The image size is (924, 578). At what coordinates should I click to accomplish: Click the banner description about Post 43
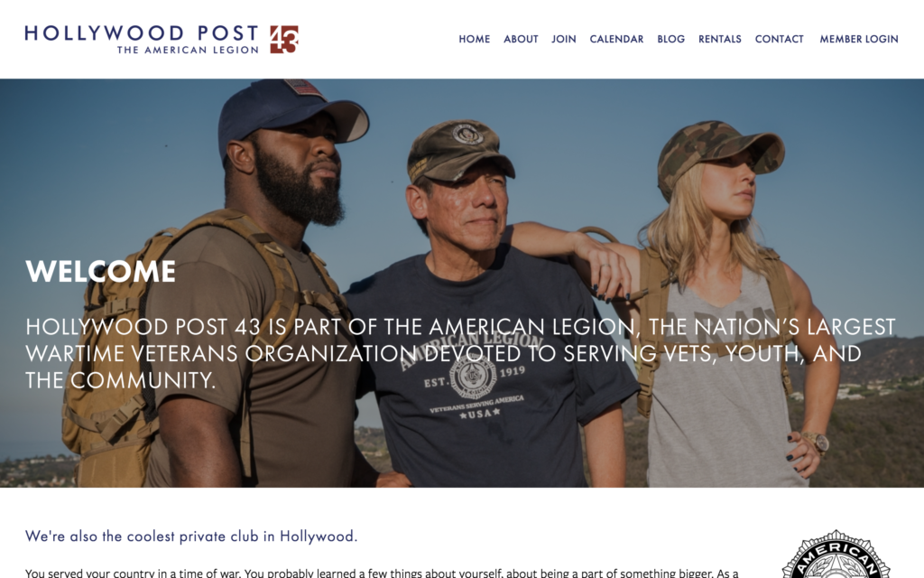(x=460, y=353)
